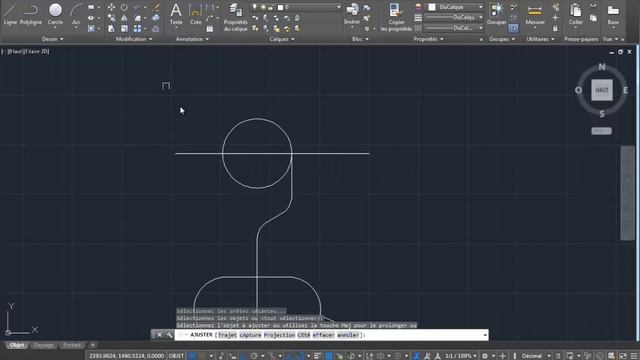The image size is (640, 360).
Task: Open the layer selection combo box
Action: 296,7
